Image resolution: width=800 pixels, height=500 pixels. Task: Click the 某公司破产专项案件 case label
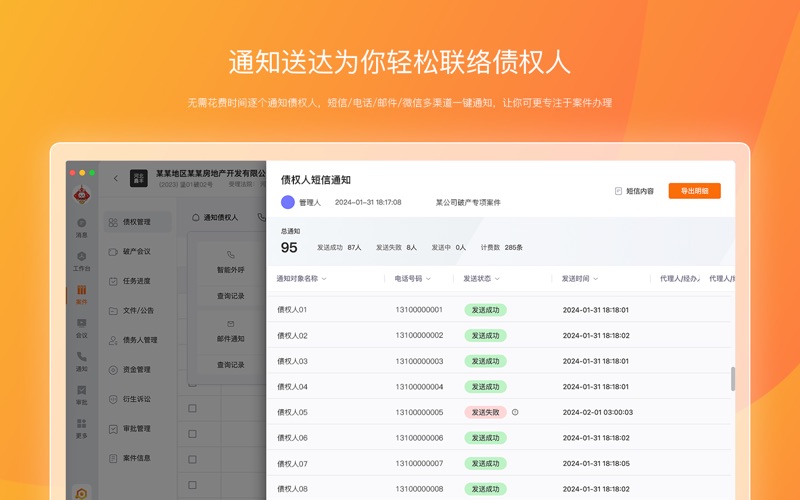(x=468, y=203)
